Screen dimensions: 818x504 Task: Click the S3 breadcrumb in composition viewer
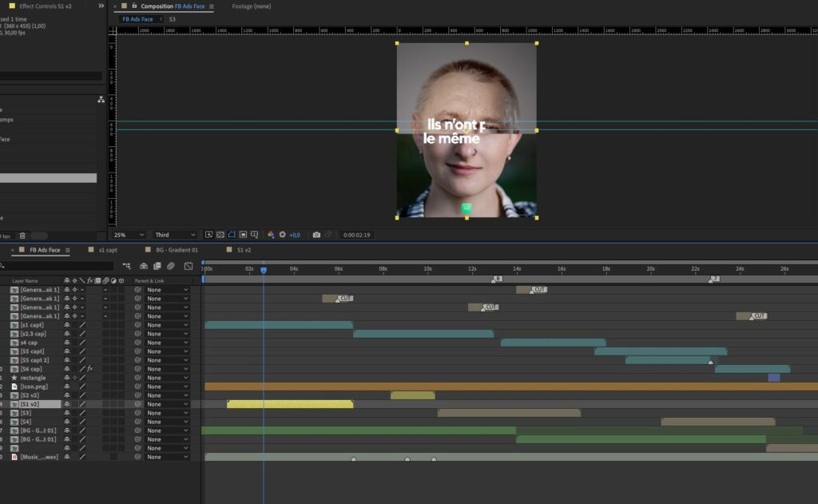[173, 18]
